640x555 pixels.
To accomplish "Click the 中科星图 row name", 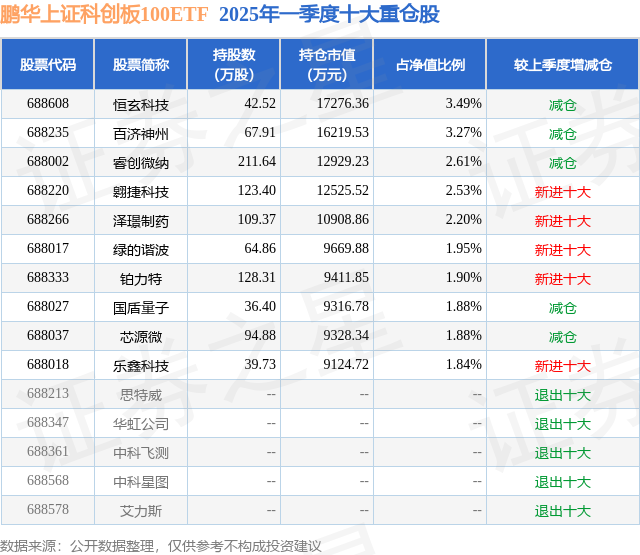I will click(141, 482).
